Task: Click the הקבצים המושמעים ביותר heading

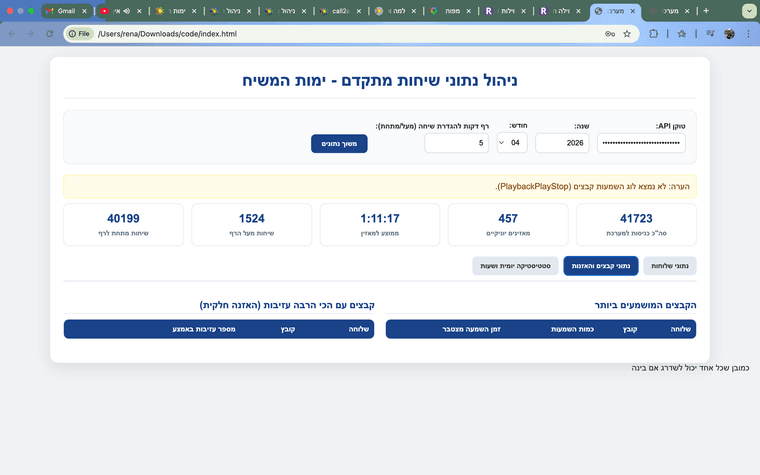Action: pyautogui.click(x=645, y=305)
